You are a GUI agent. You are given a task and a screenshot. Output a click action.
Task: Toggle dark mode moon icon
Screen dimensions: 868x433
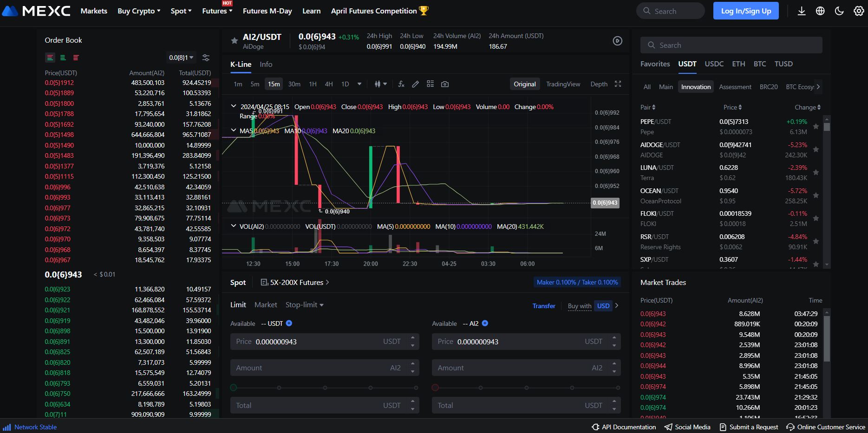pos(839,11)
